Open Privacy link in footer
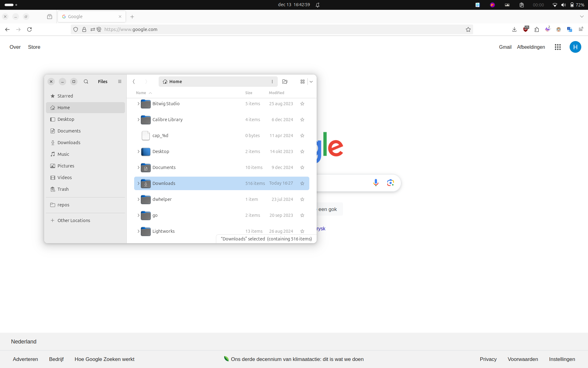588x368 pixels. 488,359
